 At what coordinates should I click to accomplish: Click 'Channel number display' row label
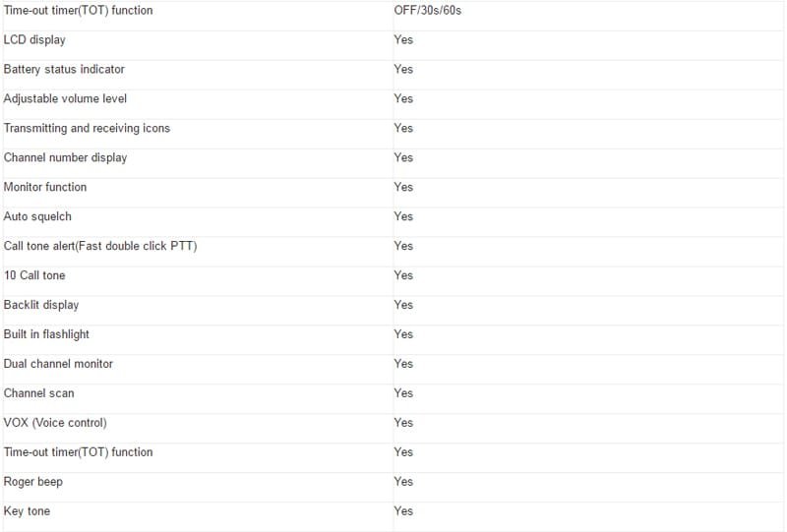coord(65,157)
